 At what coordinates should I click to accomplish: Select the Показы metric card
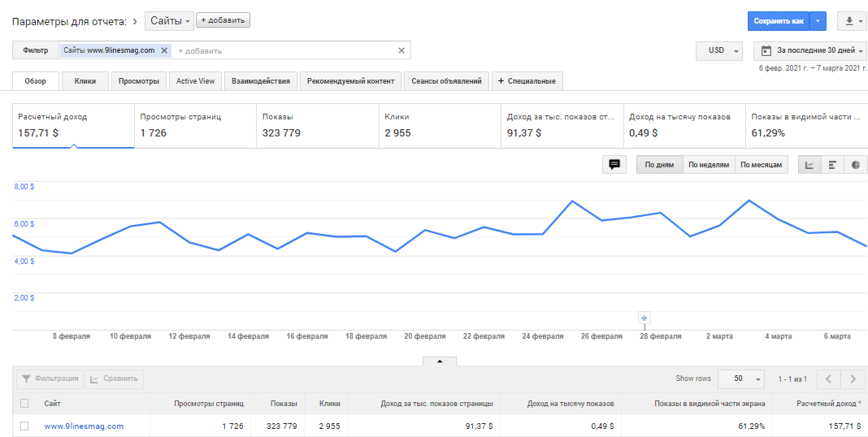point(317,125)
